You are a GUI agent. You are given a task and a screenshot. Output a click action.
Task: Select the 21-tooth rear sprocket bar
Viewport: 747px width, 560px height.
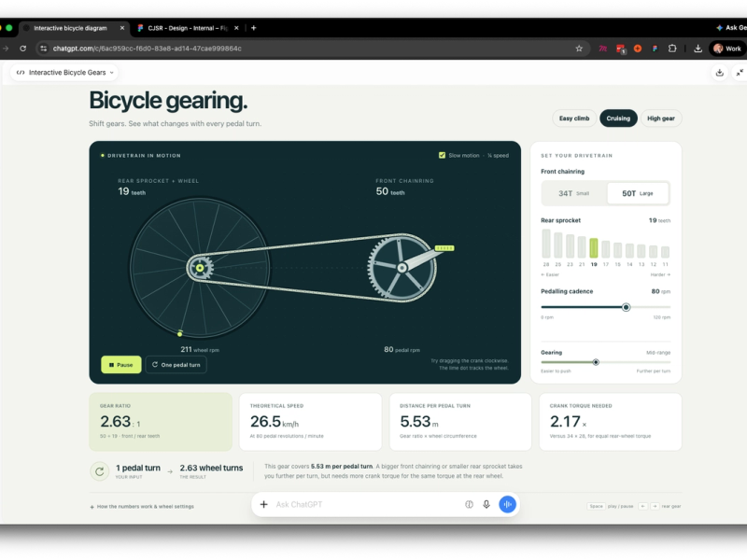[582, 247]
